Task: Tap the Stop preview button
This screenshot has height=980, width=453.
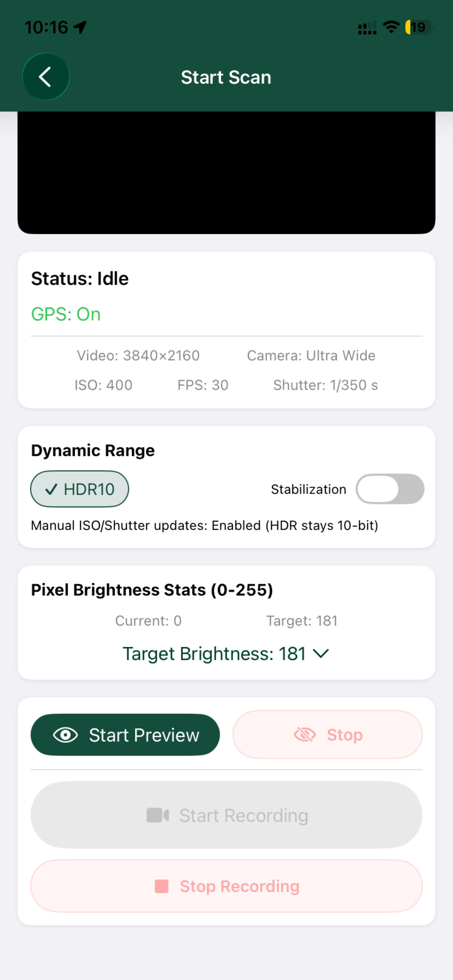Action: click(x=328, y=735)
